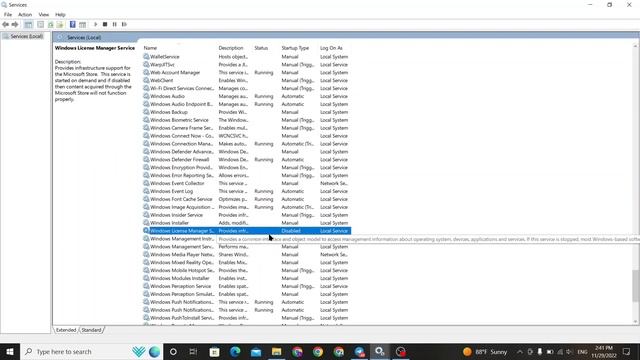Open the Properties toolbar icon
640x360 pixels.
coord(40,24)
